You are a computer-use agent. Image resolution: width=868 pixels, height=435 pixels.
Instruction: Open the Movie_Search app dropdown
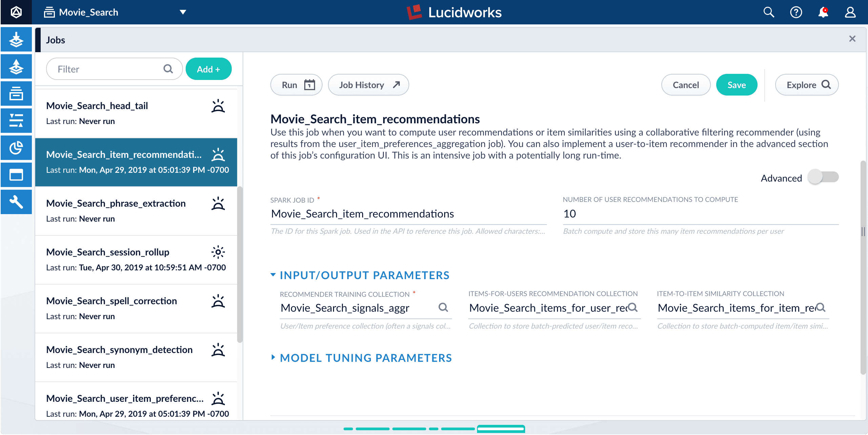183,13
